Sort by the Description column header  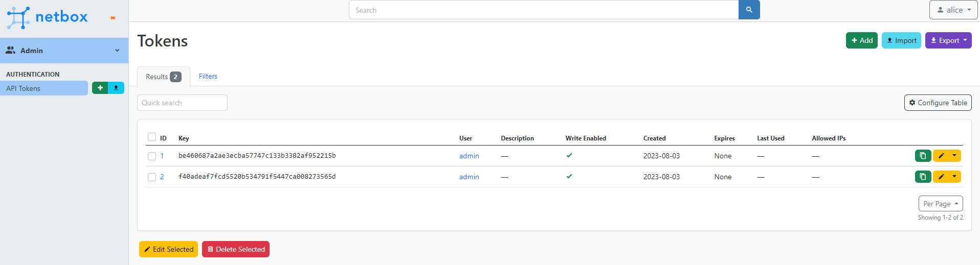(x=517, y=138)
